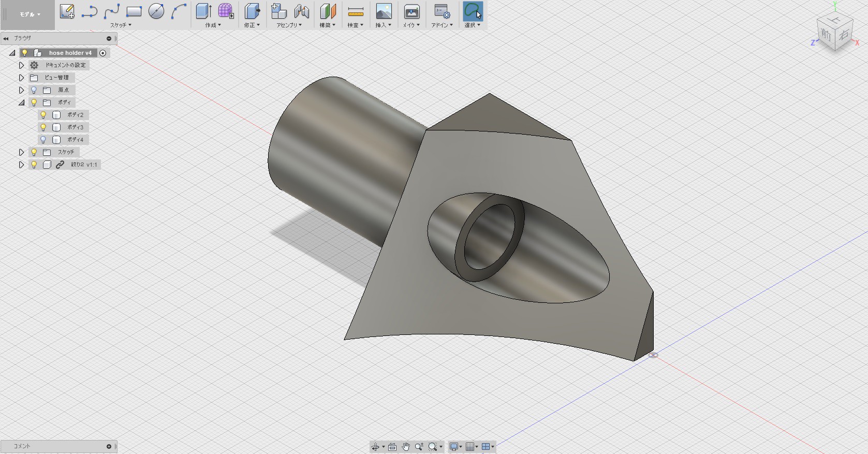Click the Select tool icon

(x=473, y=11)
